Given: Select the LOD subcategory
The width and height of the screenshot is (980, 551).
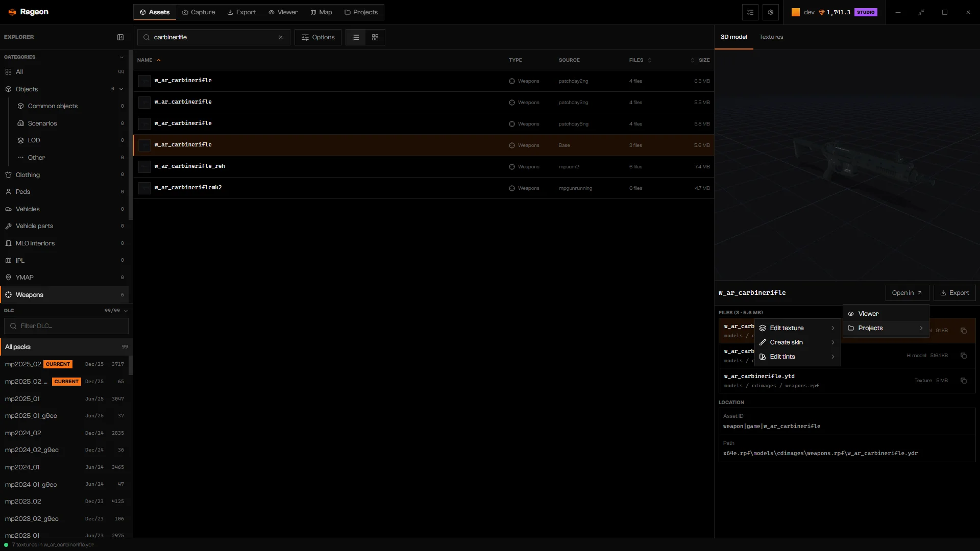Looking at the screenshot, I should click(70, 140).
